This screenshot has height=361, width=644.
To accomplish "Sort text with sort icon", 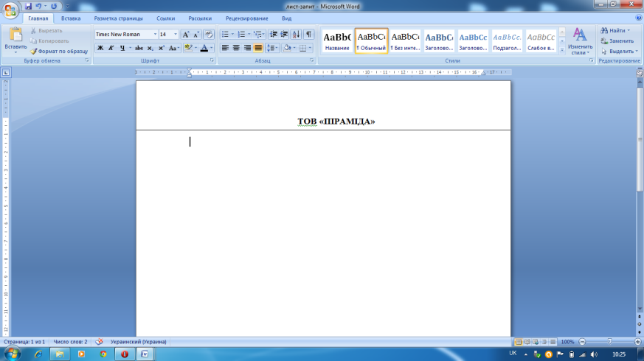I will coord(296,35).
